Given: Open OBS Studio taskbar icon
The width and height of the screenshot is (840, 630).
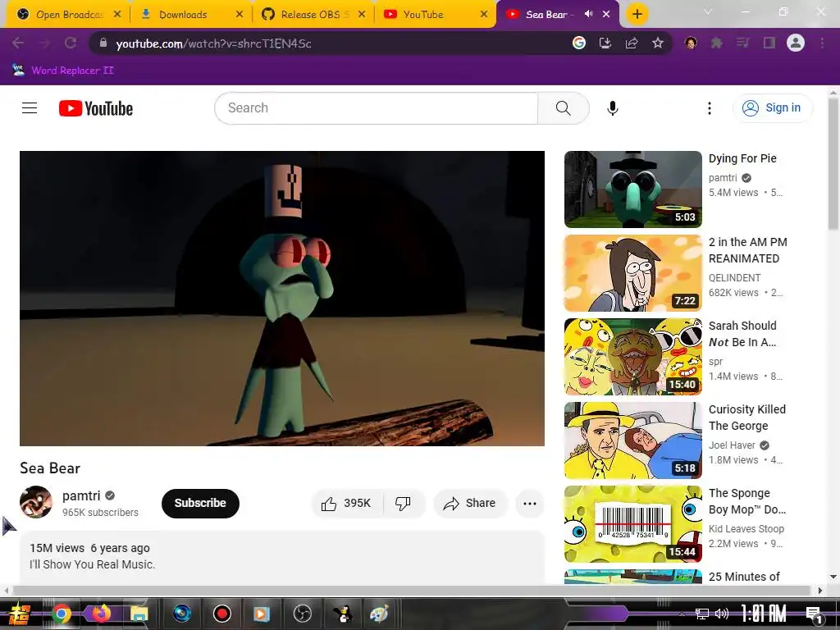Looking at the screenshot, I should (x=302, y=614).
